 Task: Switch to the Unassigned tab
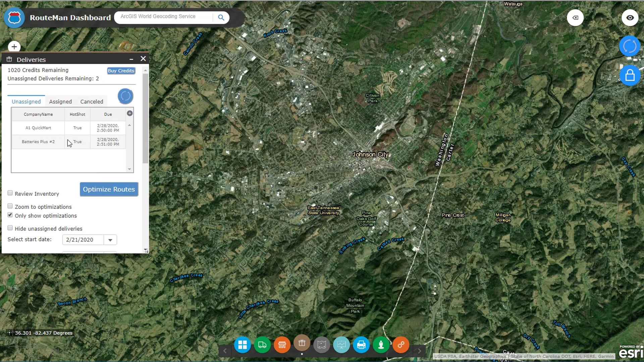[26, 102]
